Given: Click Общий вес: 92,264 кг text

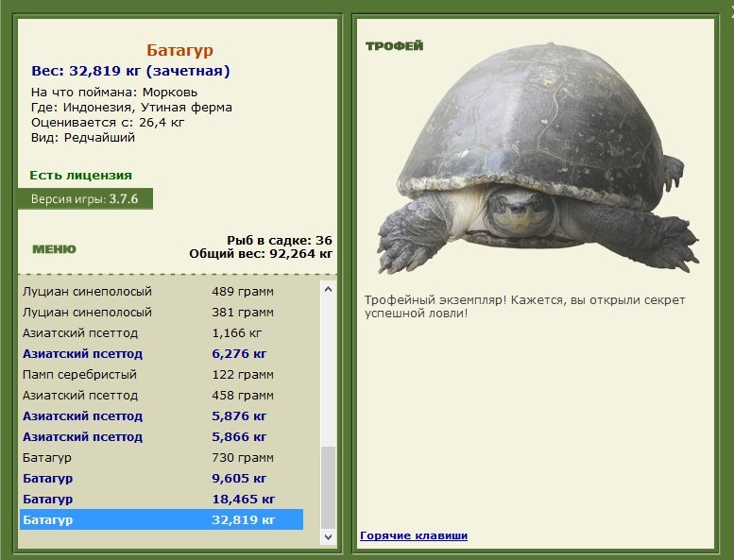Looking at the screenshot, I should pyautogui.click(x=261, y=254).
